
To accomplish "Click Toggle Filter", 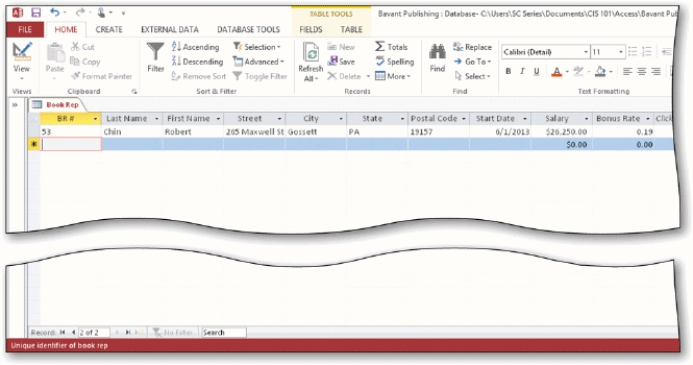I will (x=260, y=76).
